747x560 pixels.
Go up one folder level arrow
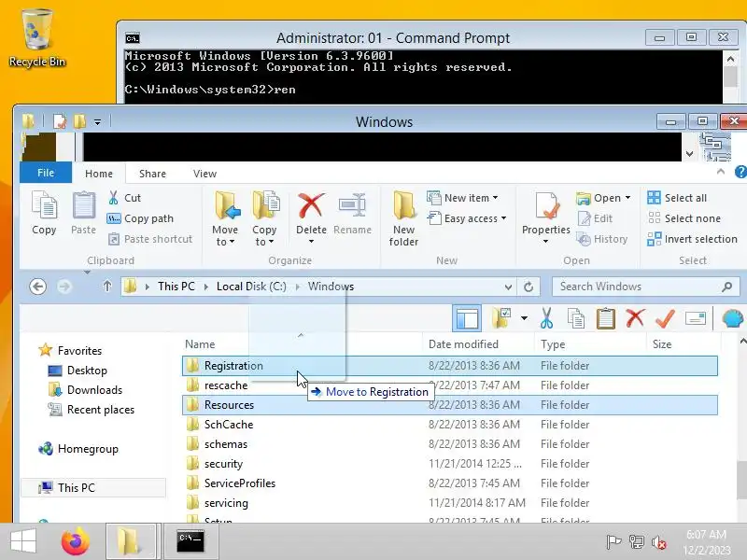click(107, 287)
